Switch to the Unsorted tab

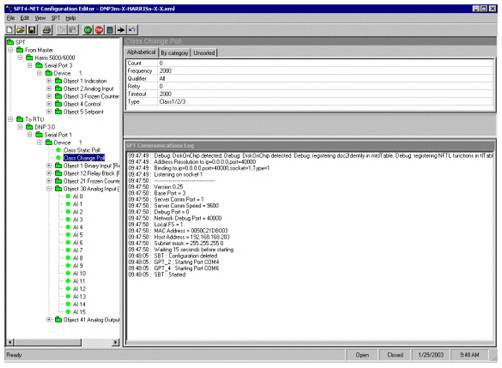204,53
